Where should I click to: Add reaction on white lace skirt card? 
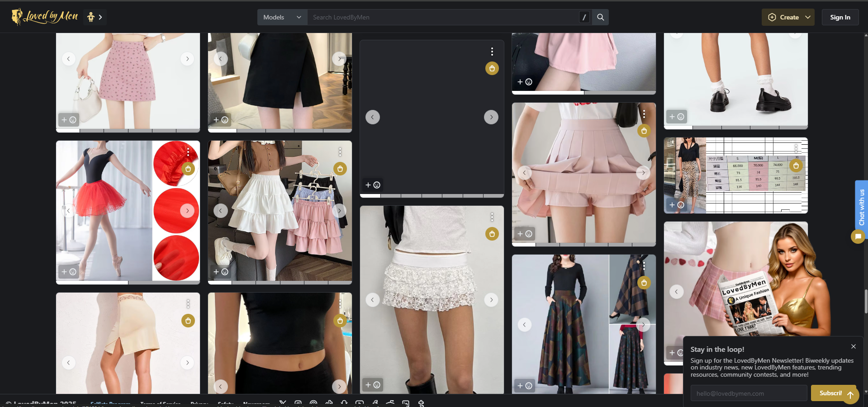click(373, 385)
